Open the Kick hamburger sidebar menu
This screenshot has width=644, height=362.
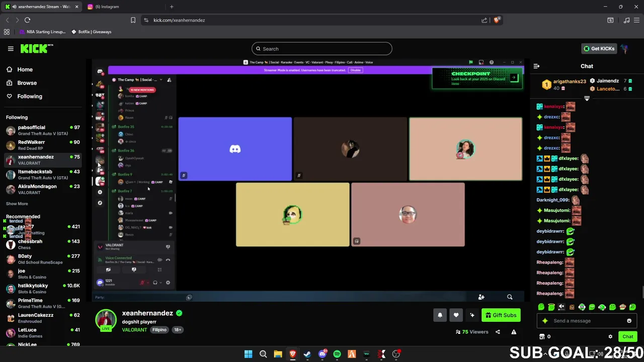pyautogui.click(x=11, y=49)
